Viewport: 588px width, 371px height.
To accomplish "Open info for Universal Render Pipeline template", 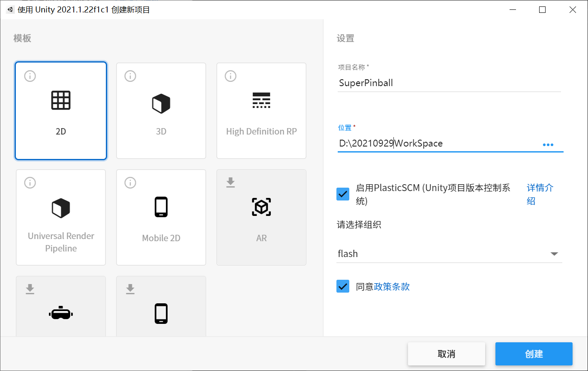I will coord(30,183).
